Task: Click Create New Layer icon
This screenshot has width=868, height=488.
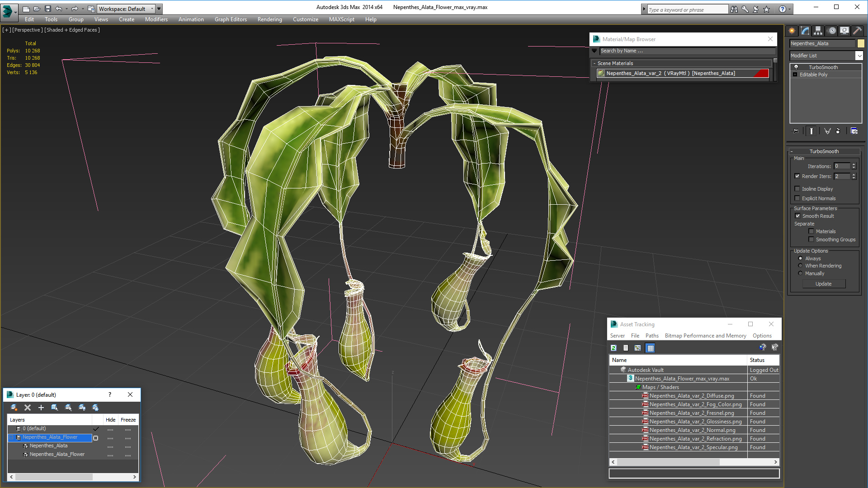Action: [14, 408]
